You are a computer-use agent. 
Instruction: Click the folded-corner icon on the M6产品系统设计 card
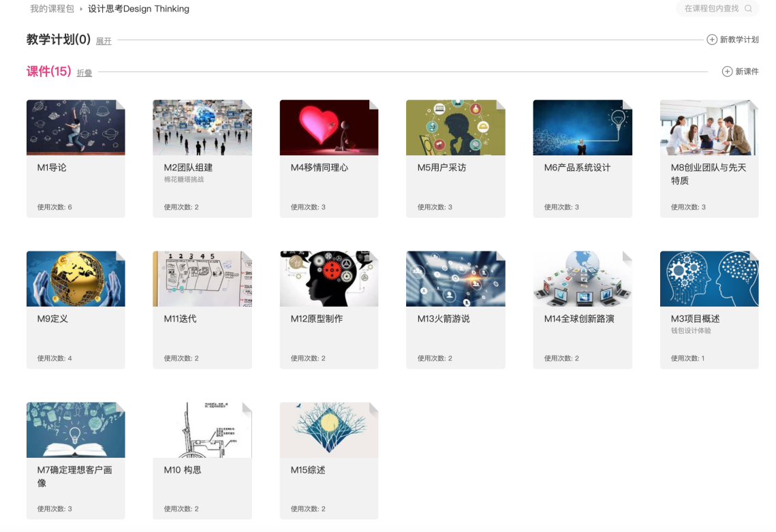[627, 105]
